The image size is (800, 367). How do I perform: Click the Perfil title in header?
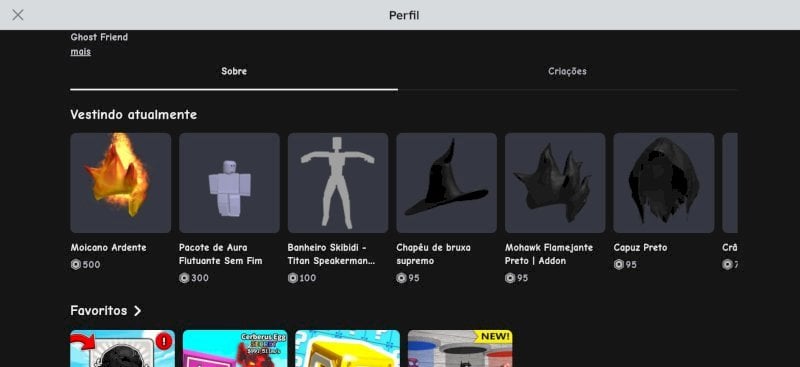click(404, 15)
